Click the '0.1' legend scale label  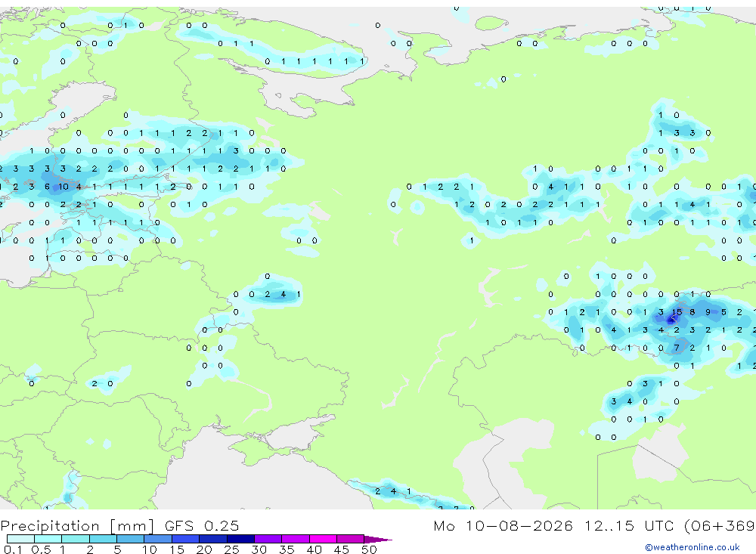click(13, 549)
